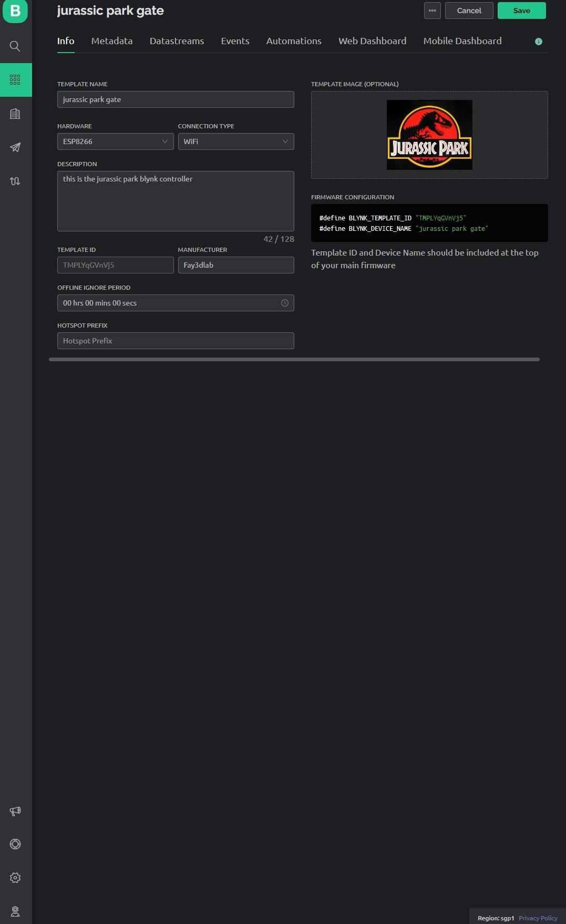
Task: Open the paper plane icon in sidebar
Action: [15, 147]
